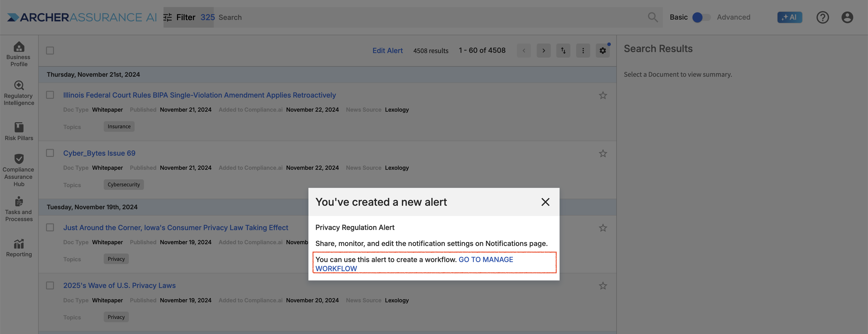Viewport: 868px width, 334px height.
Task: Go to next results page
Action: [x=544, y=51]
